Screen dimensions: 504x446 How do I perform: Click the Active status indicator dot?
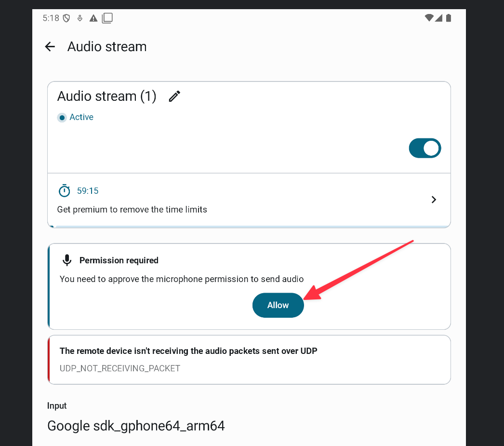click(62, 118)
